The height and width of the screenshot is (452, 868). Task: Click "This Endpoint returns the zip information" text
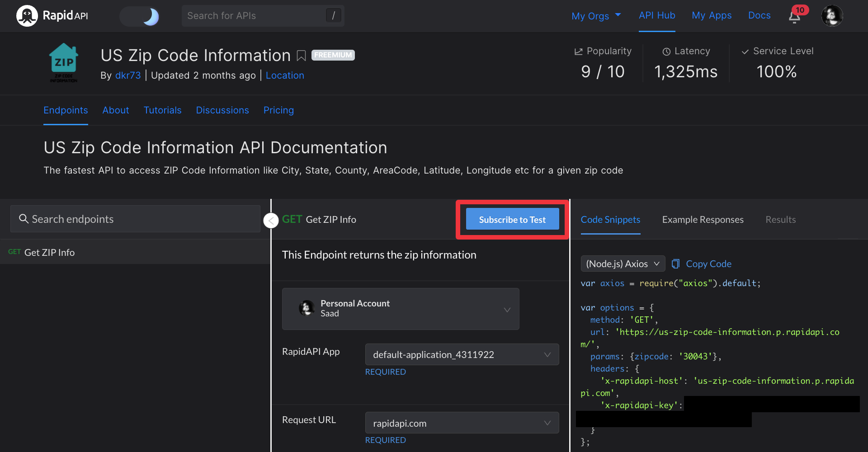coord(379,255)
